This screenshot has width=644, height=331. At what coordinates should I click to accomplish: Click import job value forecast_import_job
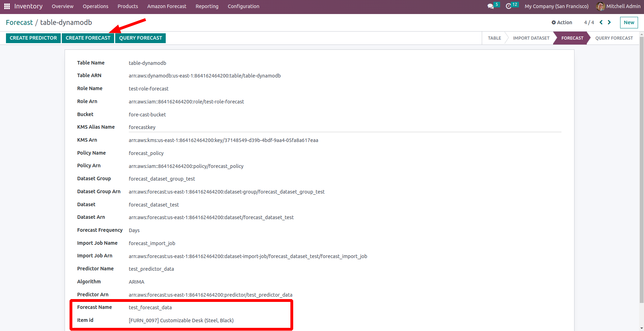pyautogui.click(x=152, y=243)
